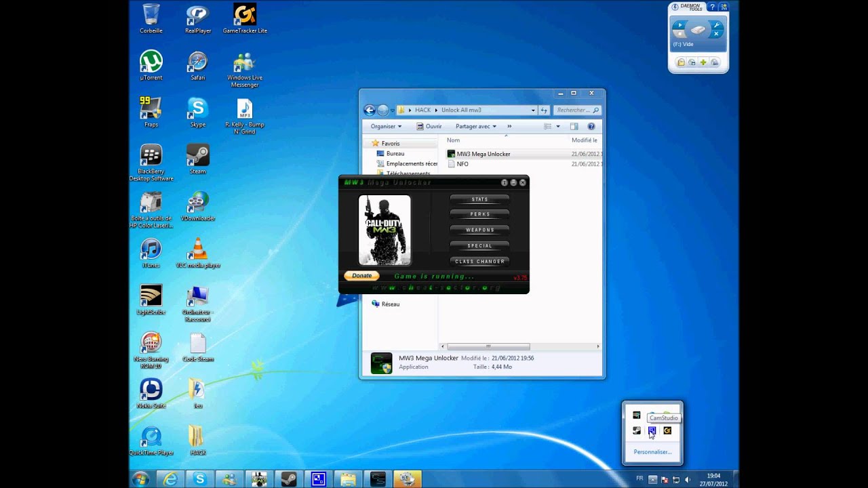Viewport: 868px width, 488px height.
Task: Open the VLC media player icon
Action: 197,253
